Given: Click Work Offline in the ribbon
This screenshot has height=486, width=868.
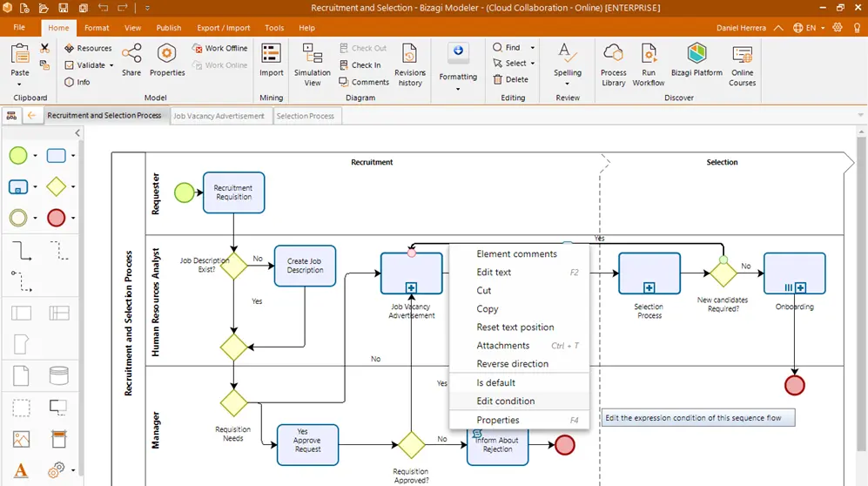Looking at the screenshot, I should click(220, 48).
